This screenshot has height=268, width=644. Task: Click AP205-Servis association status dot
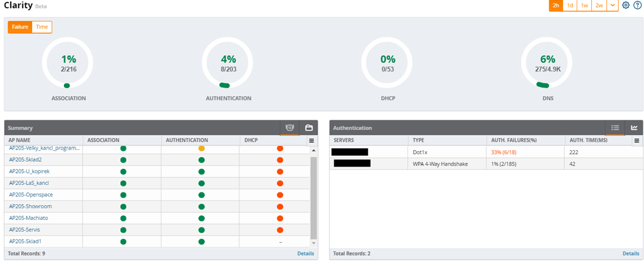(123, 230)
